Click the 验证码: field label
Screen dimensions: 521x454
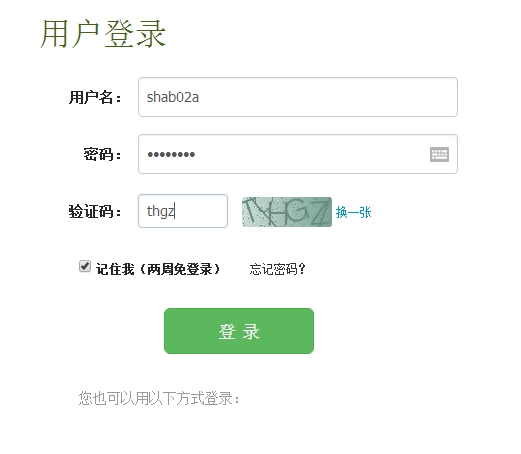[x=95, y=211]
